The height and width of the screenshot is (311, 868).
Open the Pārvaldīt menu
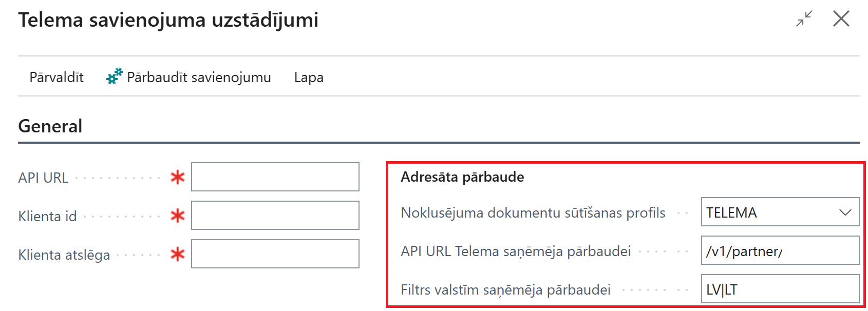pos(56,77)
